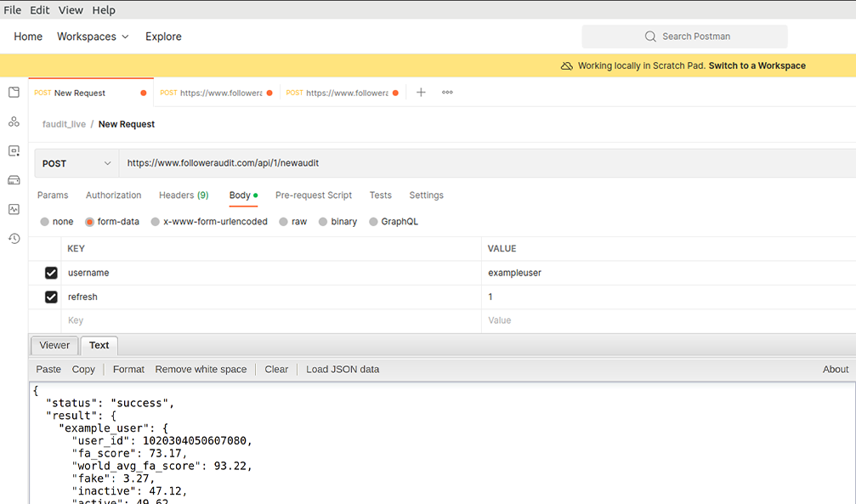Image resolution: width=856 pixels, height=504 pixels.
Task: Open the Mock Servers sidebar icon
Action: tap(14, 180)
